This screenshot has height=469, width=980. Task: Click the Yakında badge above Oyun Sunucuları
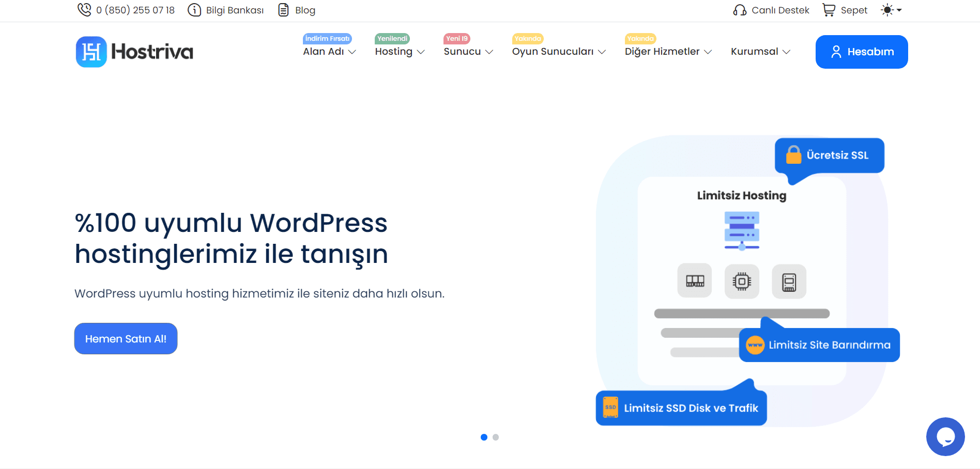528,39
